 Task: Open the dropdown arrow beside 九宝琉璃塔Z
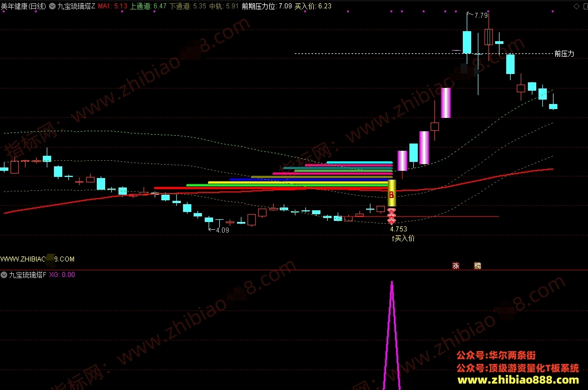tap(52, 6)
